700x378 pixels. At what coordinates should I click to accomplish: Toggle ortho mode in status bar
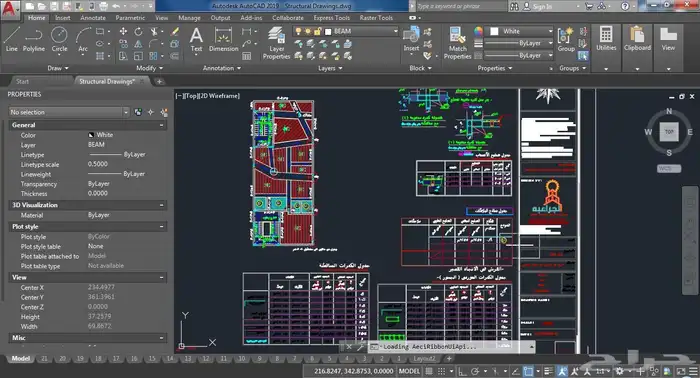(x=462, y=371)
